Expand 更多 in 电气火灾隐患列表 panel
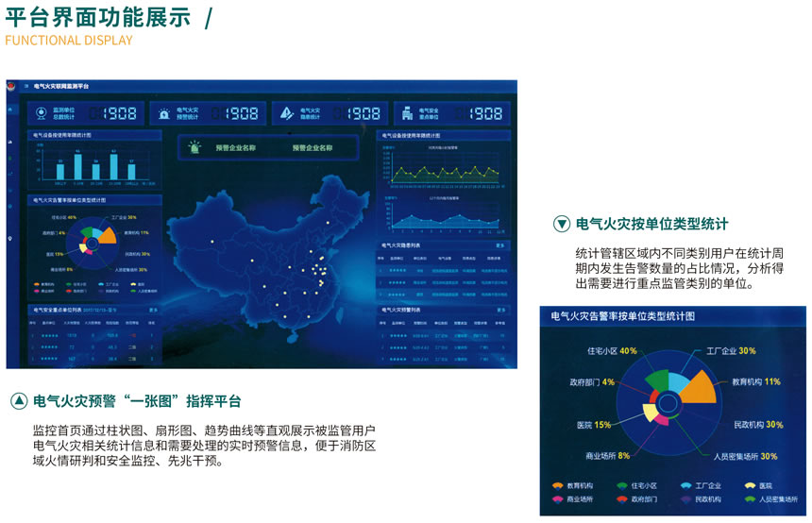812x523 pixels. pos(499,245)
